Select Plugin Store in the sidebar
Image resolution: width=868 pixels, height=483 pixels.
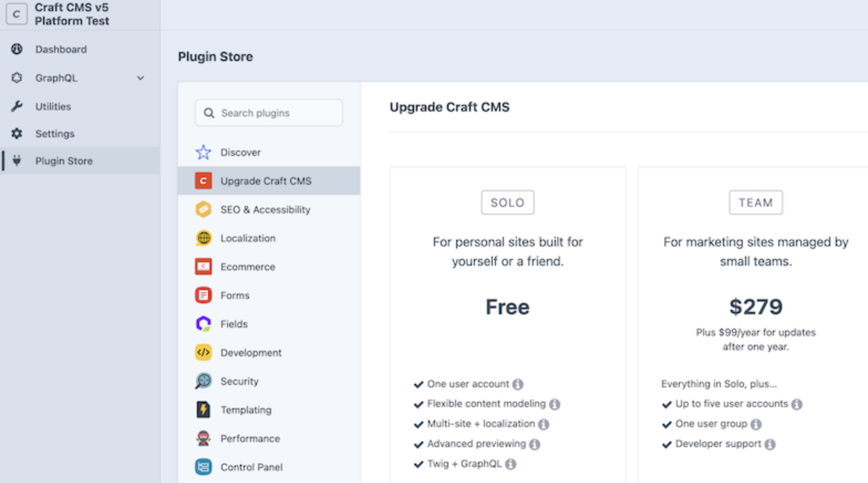point(80,160)
